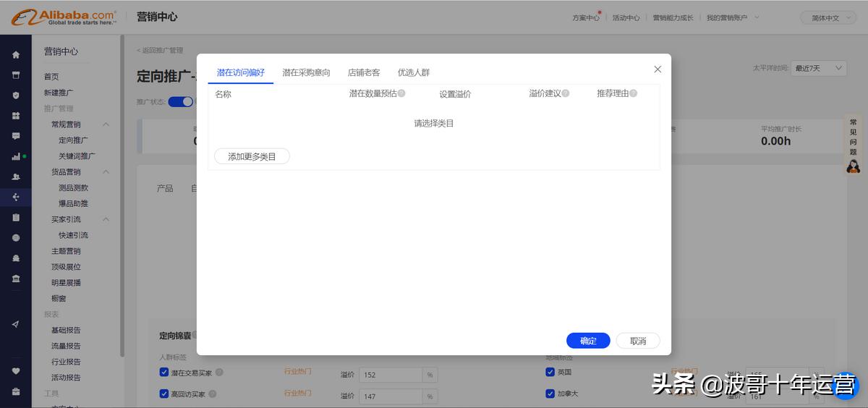
Task: Click the 添加更多类目 button
Action: coord(252,156)
